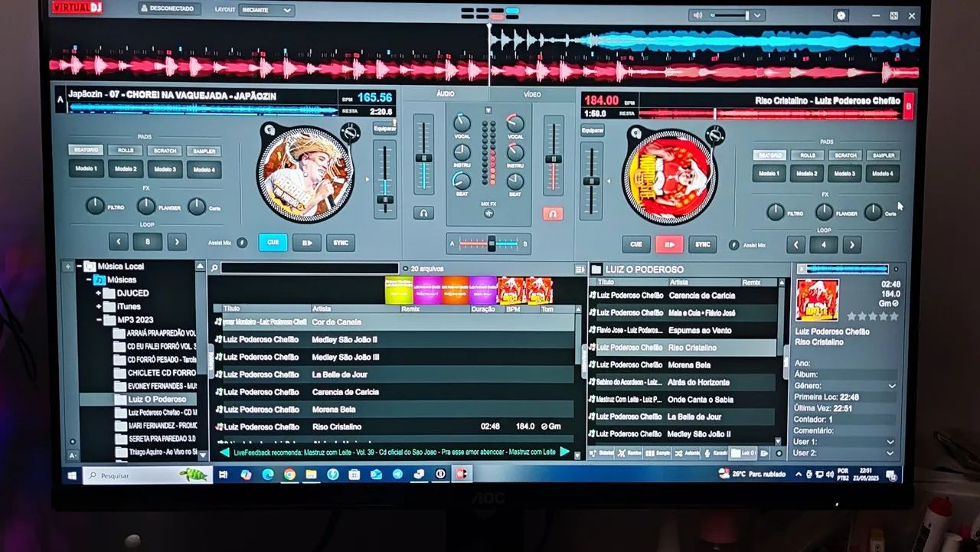Viewport: 980px width, 552px height.
Task: Open the Gênero dropdown in info panel
Action: click(891, 386)
